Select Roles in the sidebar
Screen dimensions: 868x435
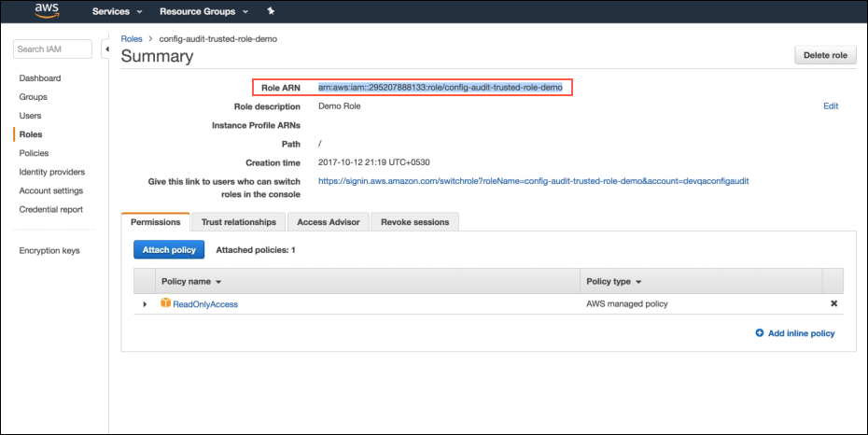tap(31, 134)
